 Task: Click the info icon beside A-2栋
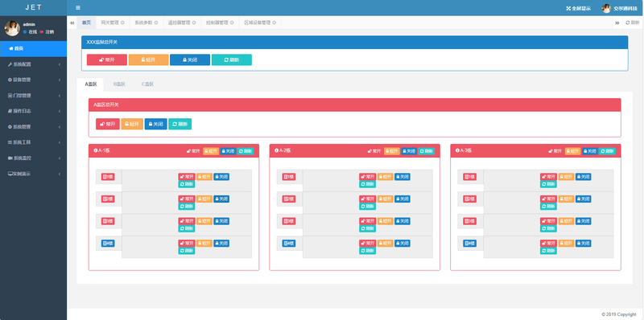coord(276,150)
